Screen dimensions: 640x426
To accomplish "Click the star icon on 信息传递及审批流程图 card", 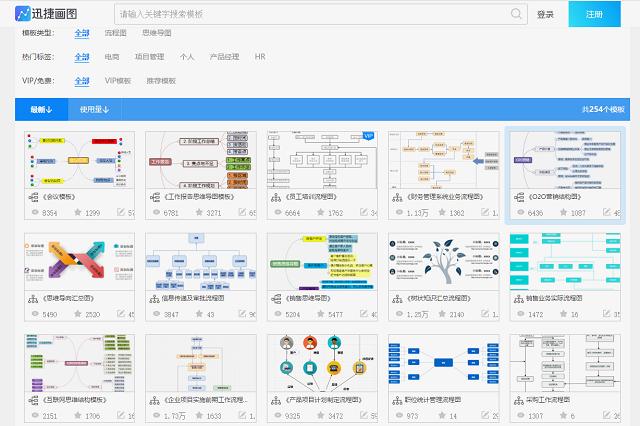I will tap(199, 314).
